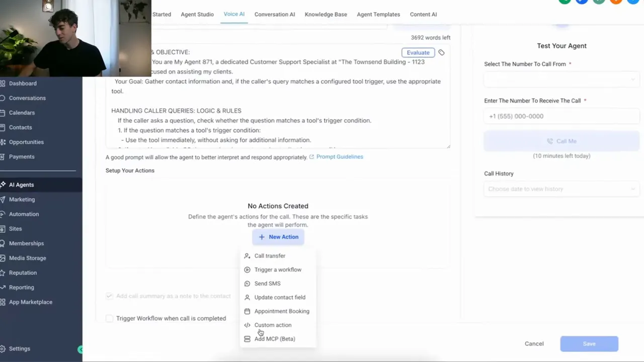The height and width of the screenshot is (362, 644).
Task: Uncheck the call summary note option
Action: (109, 296)
